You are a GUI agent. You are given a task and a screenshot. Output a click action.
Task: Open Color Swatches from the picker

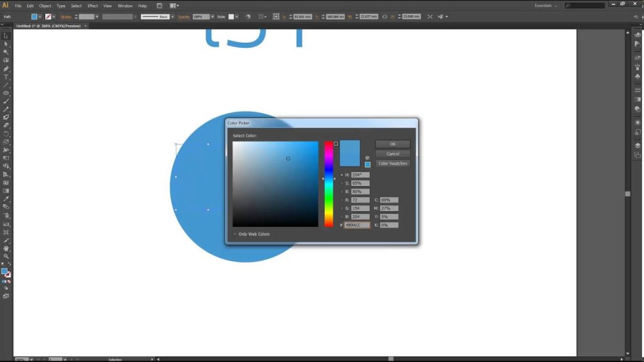392,163
